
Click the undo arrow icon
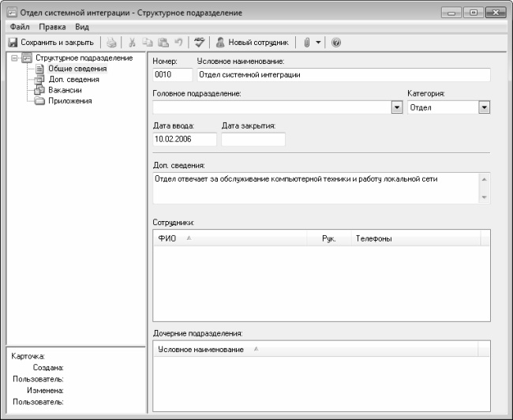tap(178, 43)
